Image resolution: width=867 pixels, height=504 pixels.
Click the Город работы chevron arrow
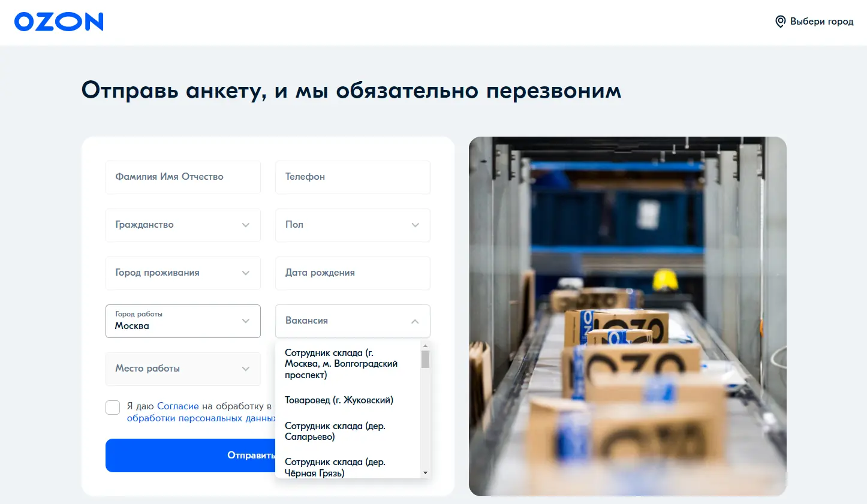click(x=245, y=321)
